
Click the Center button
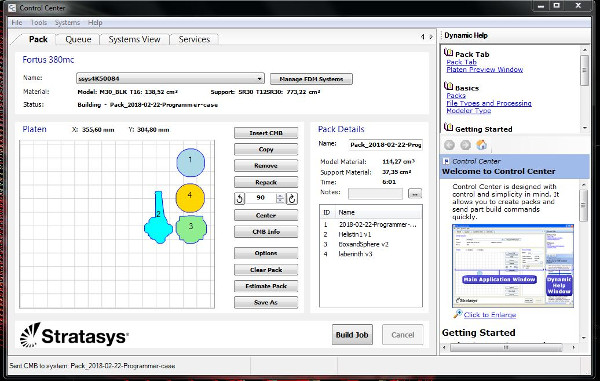pos(266,215)
